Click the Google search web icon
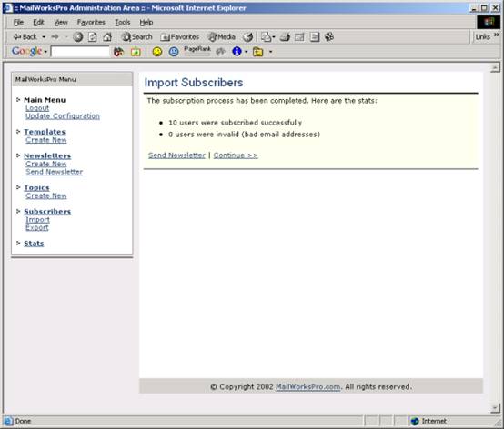Screen dimensions: 504x429 point(118,52)
